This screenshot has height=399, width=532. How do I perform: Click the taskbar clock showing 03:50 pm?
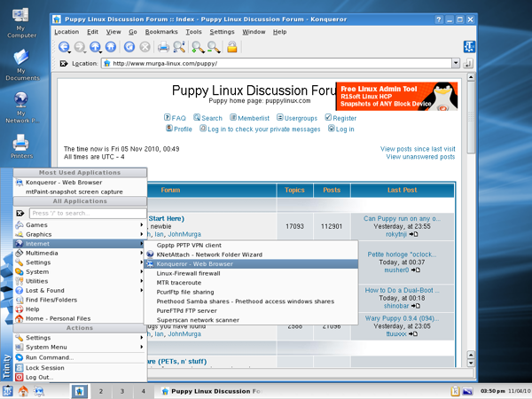493,391
